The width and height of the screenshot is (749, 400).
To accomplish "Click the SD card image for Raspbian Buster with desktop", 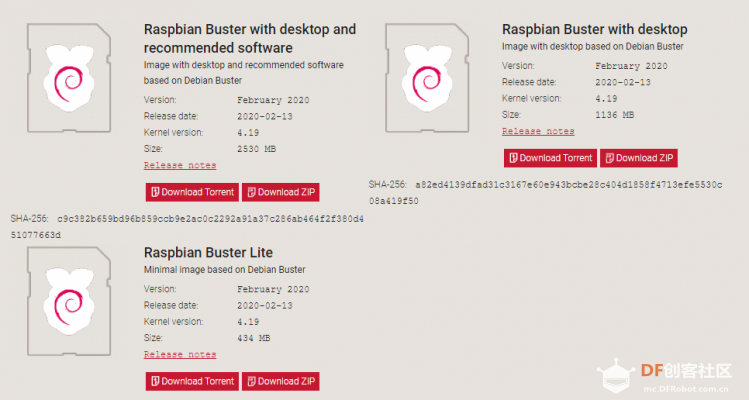I will coord(428,78).
